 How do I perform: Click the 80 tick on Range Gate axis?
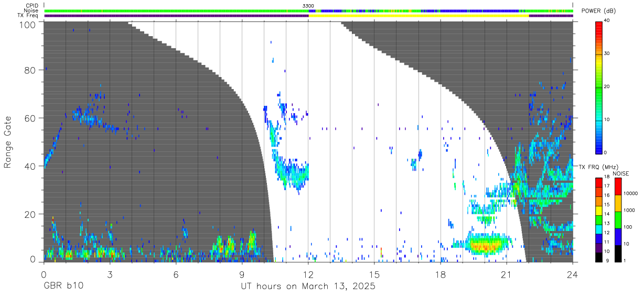click(31, 70)
